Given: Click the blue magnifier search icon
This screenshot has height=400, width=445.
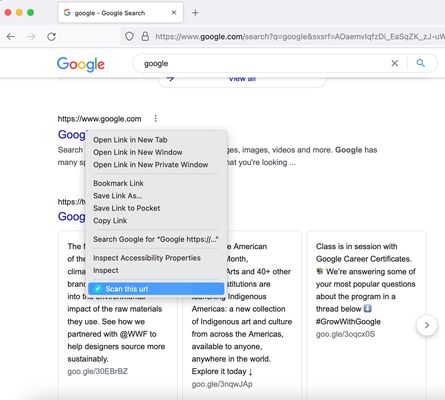Looking at the screenshot, I should [421, 63].
